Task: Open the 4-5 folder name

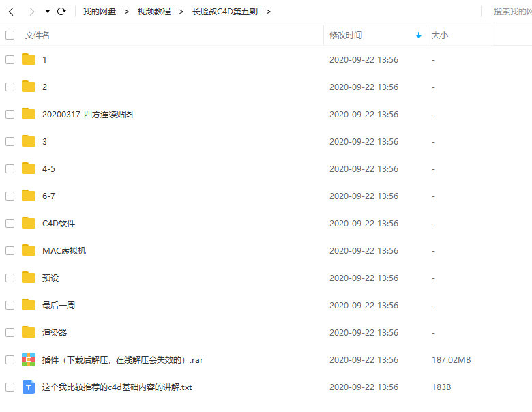Action: (48, 169)
